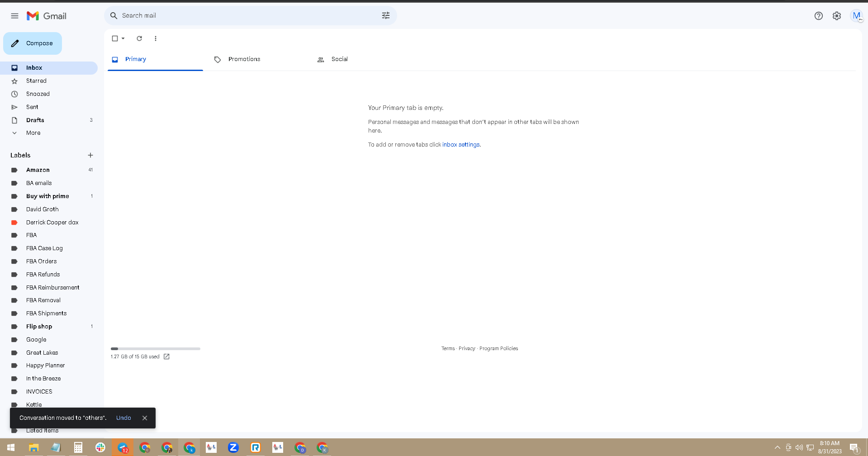Viewport: 868px width, 456px height.
Task: Open Slack from the taskbar
Action: click(x=100, y=447)
